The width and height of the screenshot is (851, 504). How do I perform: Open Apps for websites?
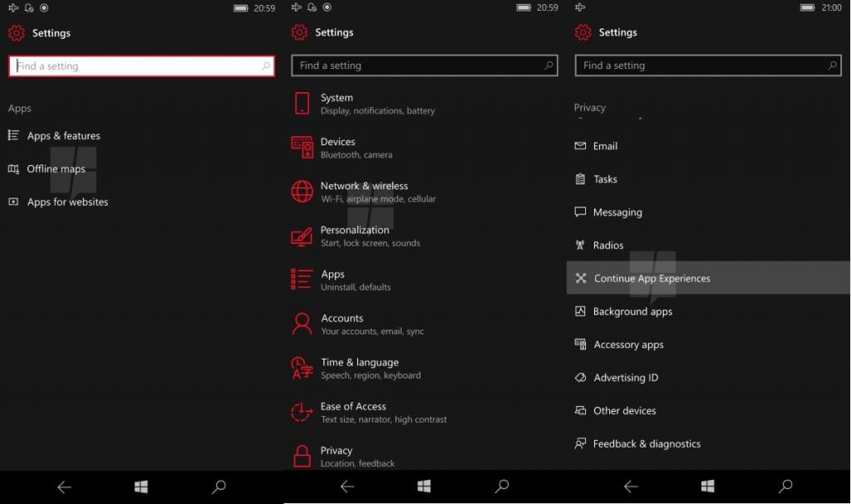67,202
